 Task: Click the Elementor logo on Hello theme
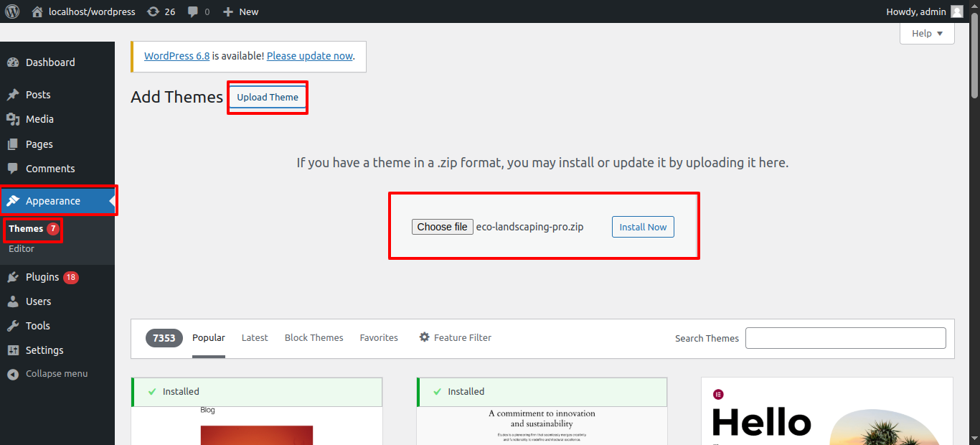coord(718,394)
